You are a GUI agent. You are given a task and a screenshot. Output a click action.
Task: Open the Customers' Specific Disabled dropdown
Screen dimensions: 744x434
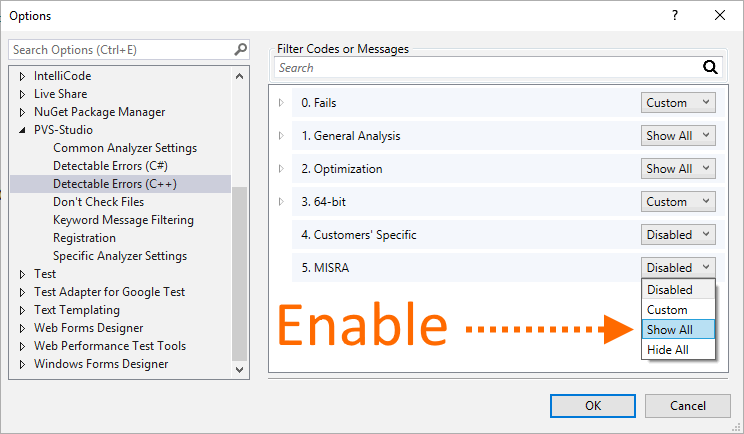[678, 235]
